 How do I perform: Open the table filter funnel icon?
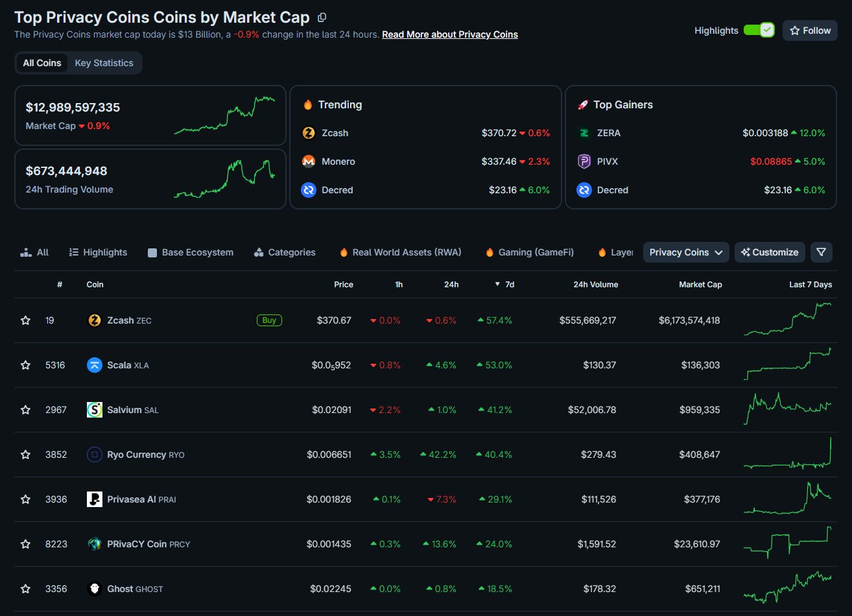(821, 252)
